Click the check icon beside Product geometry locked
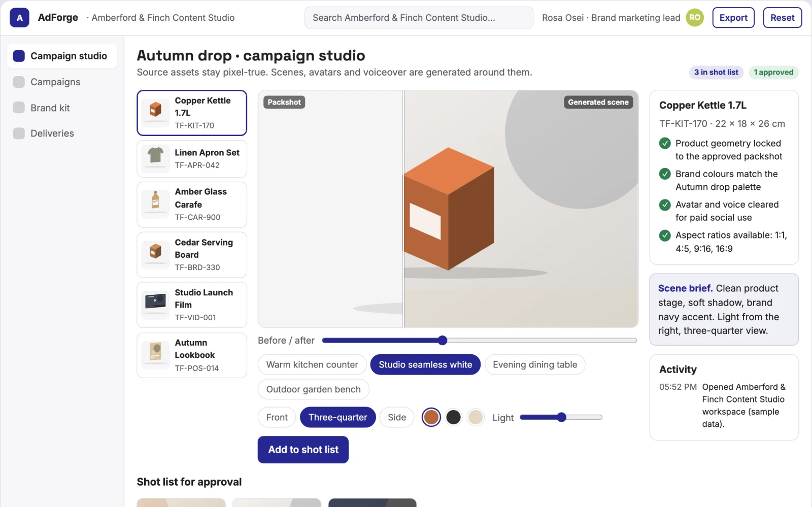This screenshot has width=812, height=507. point(665,143)
